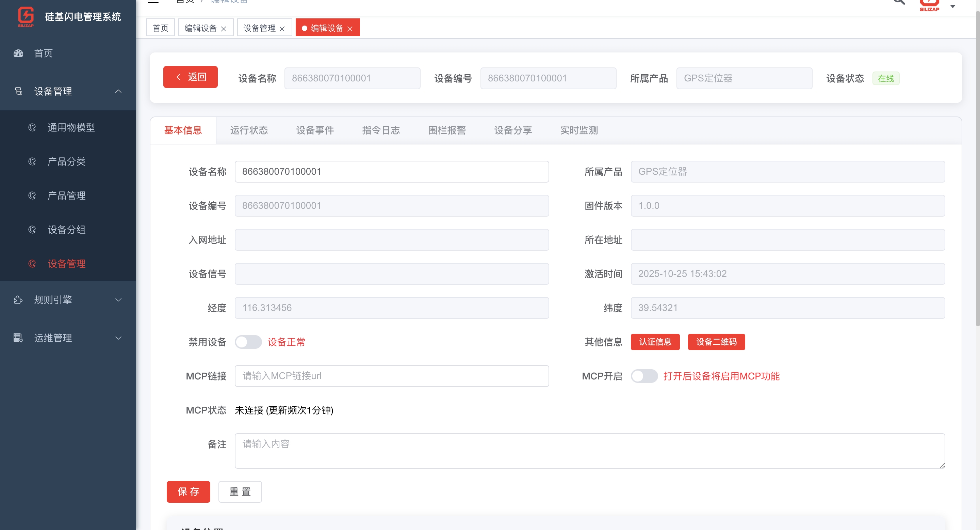
Task: Click the 运维管理 server icon
Action: click(x=18, y=338)
